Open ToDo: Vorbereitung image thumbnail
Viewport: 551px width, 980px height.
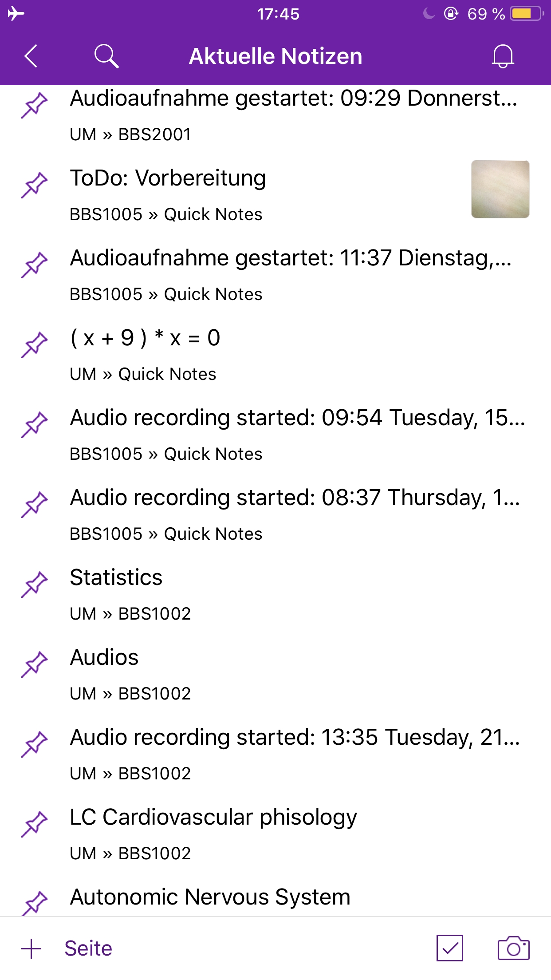pos(500,189)
